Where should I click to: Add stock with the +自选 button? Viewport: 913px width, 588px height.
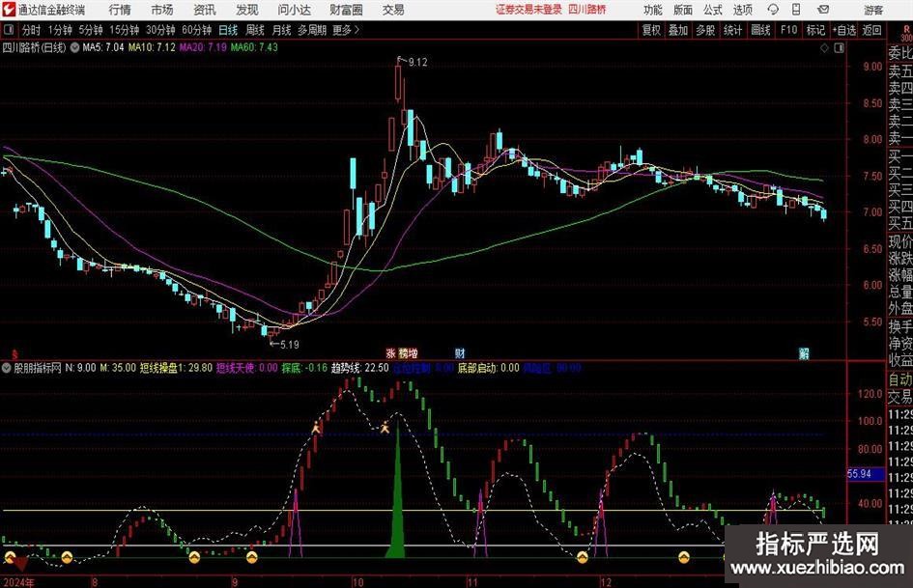coord(844,30)
